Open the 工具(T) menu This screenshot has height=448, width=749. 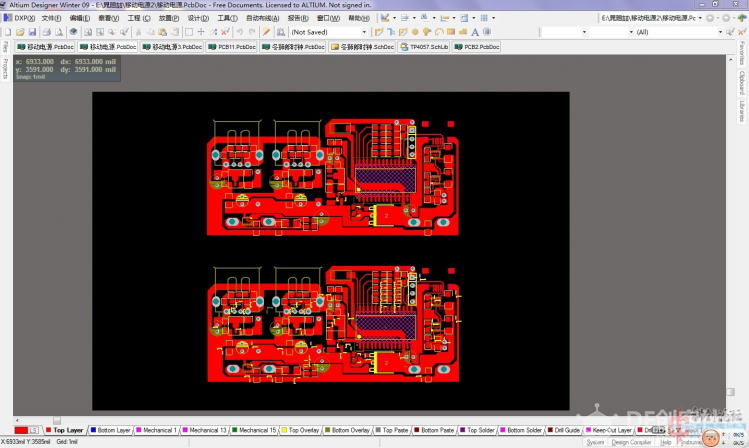227,18
